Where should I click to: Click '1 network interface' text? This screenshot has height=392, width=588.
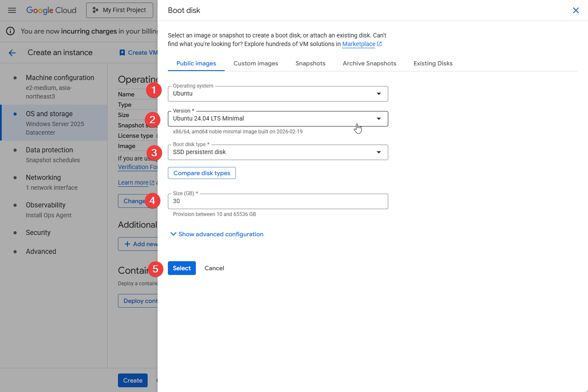(52, 188)
